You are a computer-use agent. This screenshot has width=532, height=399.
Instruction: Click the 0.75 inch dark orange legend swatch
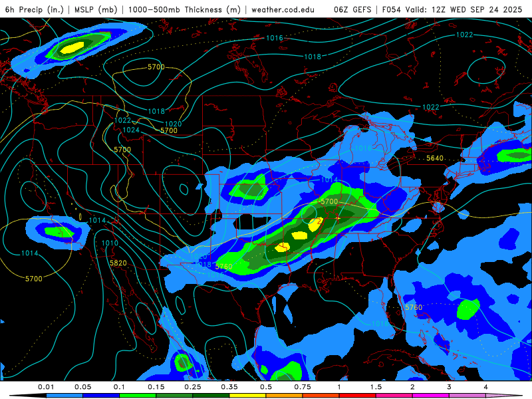pos(321,396)
